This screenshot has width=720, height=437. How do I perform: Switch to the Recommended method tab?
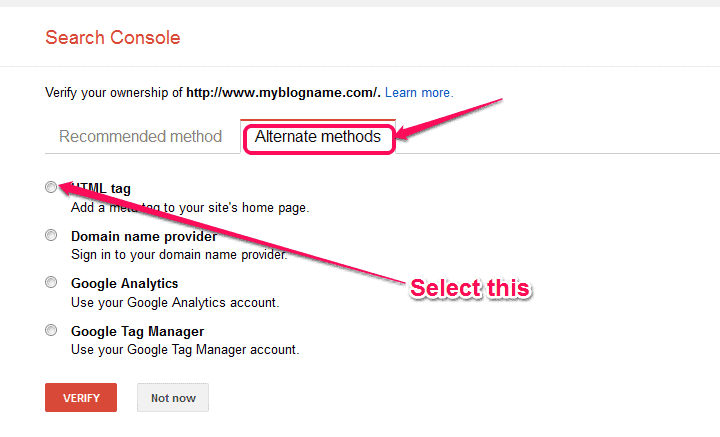[140, 137]
